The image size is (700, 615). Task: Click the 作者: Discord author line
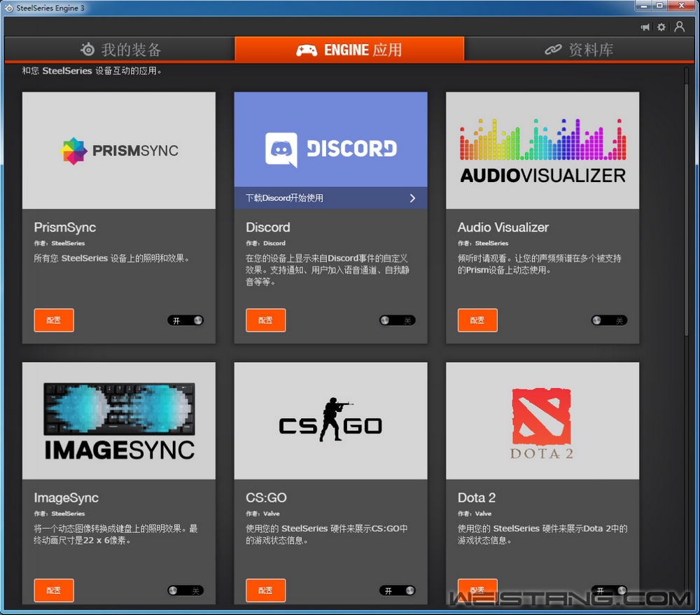point(265,244)
